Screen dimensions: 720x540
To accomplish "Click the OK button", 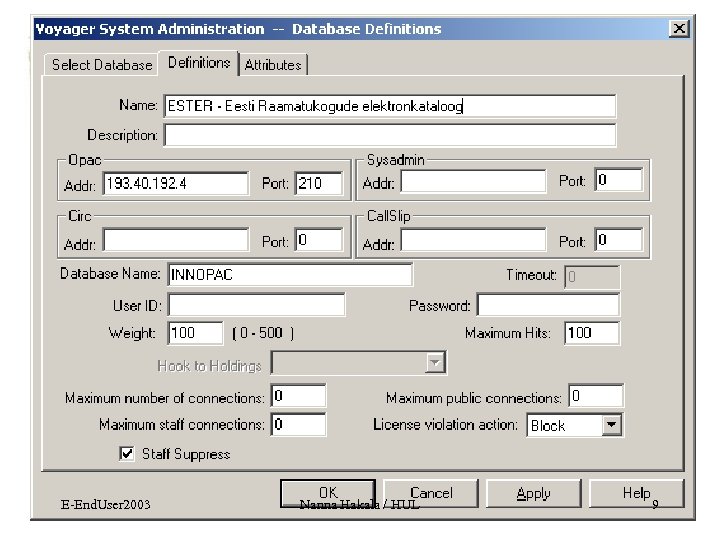I will point(328,494).
